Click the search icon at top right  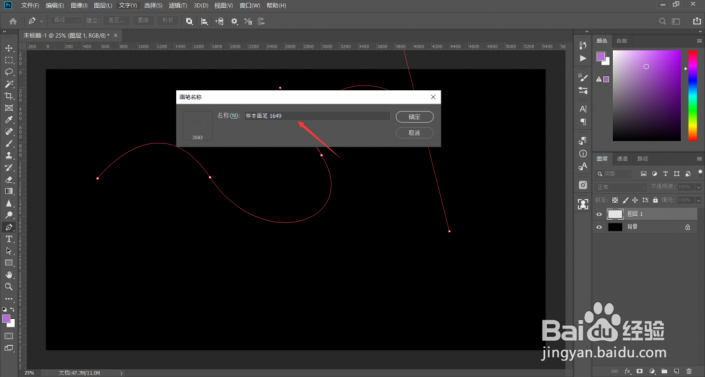662,21
